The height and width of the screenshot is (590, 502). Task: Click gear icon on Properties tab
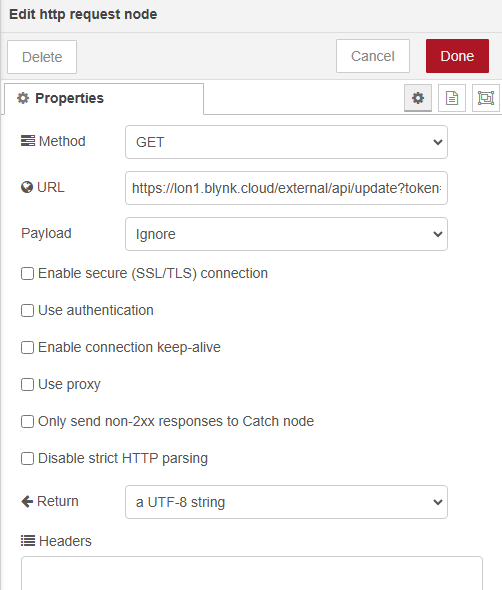click(23, 98)
